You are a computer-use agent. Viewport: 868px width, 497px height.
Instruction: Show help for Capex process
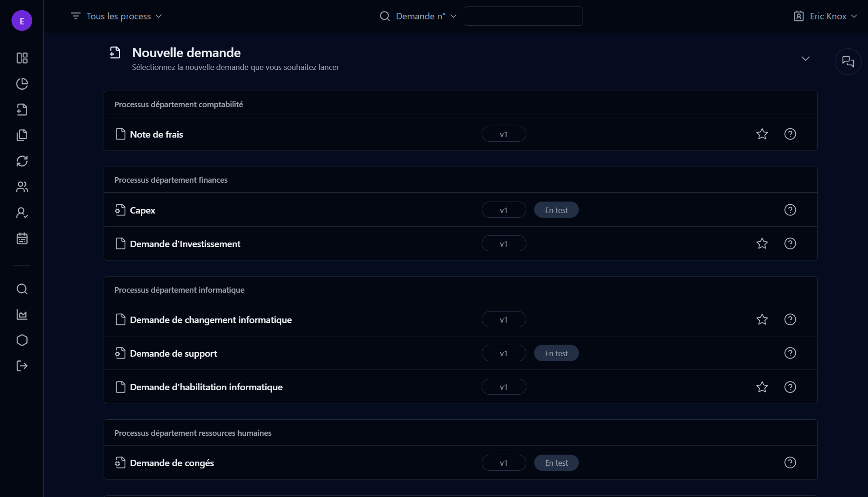tap(790, 210)
